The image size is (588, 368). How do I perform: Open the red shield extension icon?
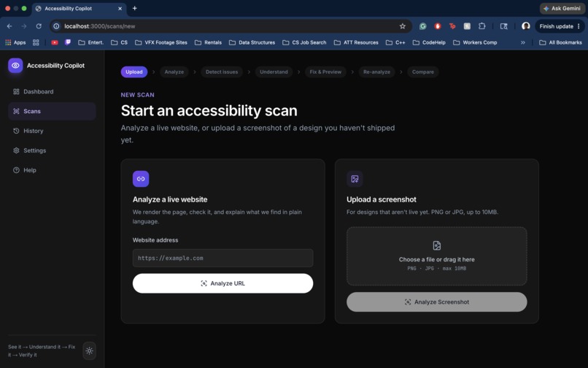(437, 26)
